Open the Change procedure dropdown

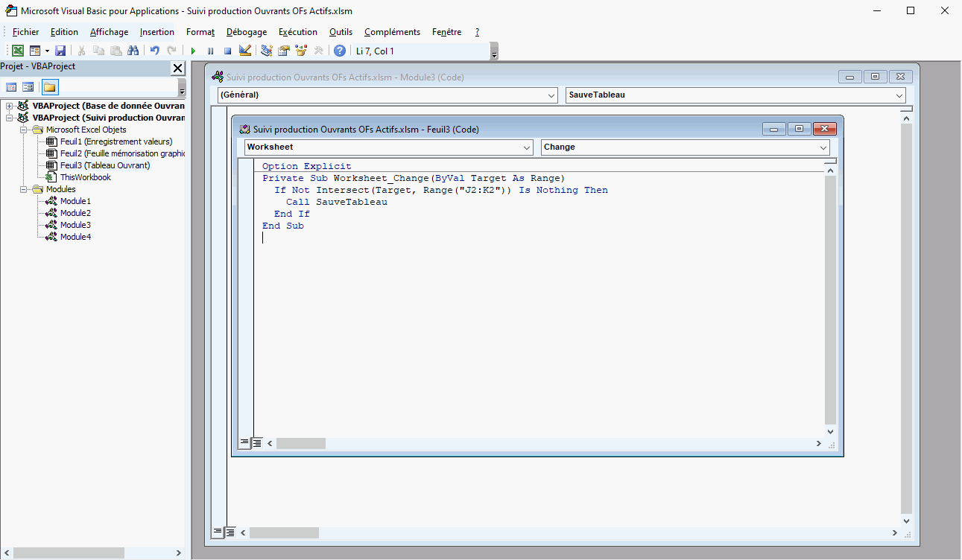823,147
